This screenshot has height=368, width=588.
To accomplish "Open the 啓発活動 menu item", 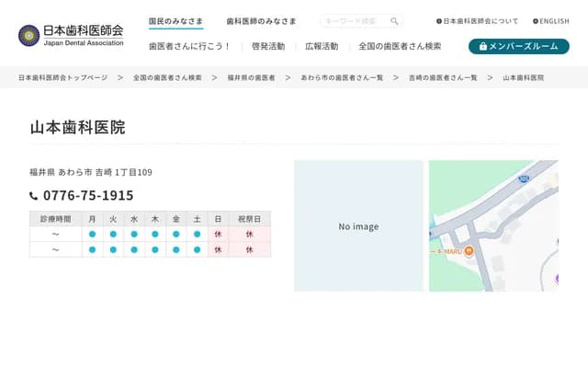I will [267, 46].
